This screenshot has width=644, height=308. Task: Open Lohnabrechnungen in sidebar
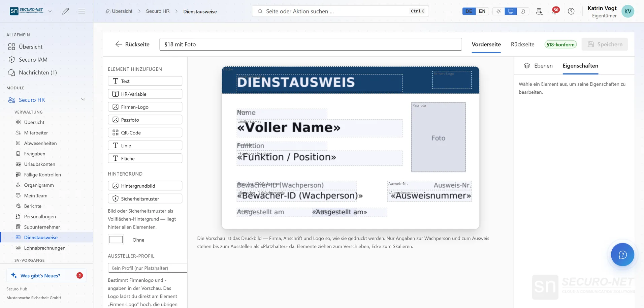tap(45, 248)
